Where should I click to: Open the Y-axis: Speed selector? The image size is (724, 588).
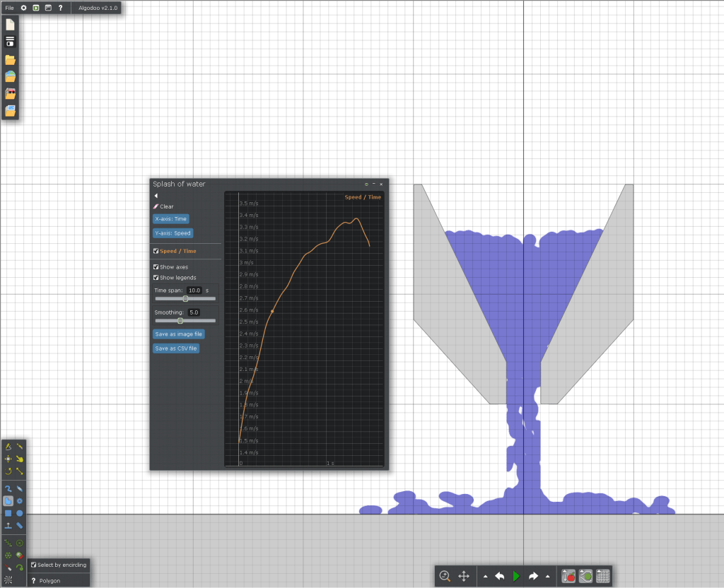tap(173, 233)
